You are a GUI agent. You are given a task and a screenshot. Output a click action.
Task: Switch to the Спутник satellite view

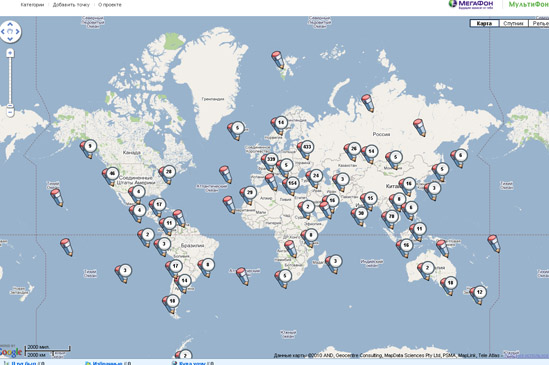pos(513,23)
